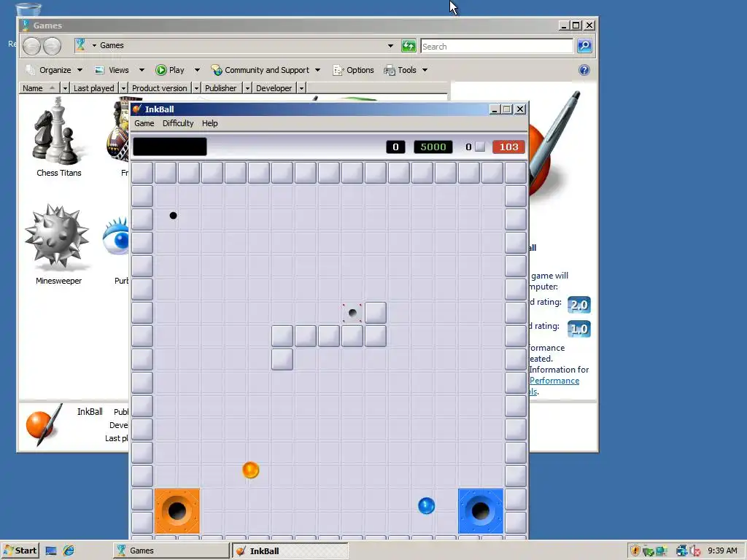This screenshot has height=560, width=747.
Task: Open Last played column dropdown arrow
Action: (x=123, y=88)
